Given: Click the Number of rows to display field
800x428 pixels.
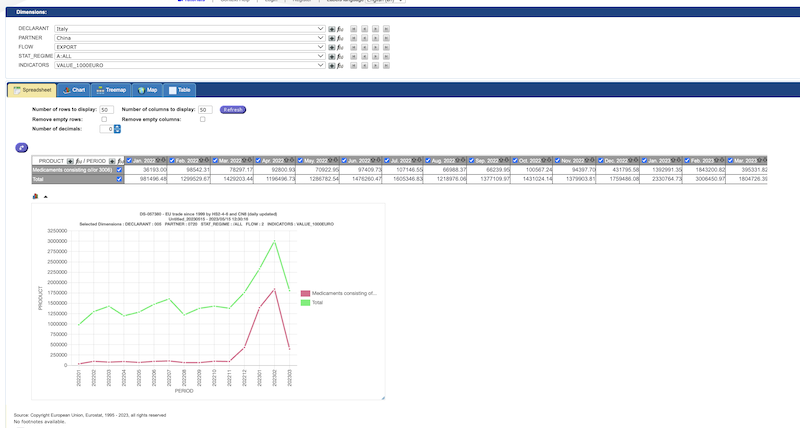Looking at the screenshot, I should tap(105, 109).
